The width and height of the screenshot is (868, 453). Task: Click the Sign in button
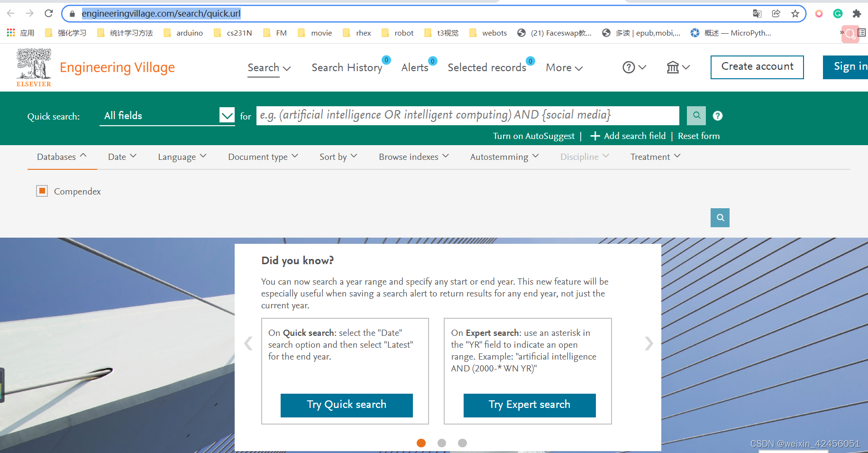pyautogui.click(x=846, y=67)
